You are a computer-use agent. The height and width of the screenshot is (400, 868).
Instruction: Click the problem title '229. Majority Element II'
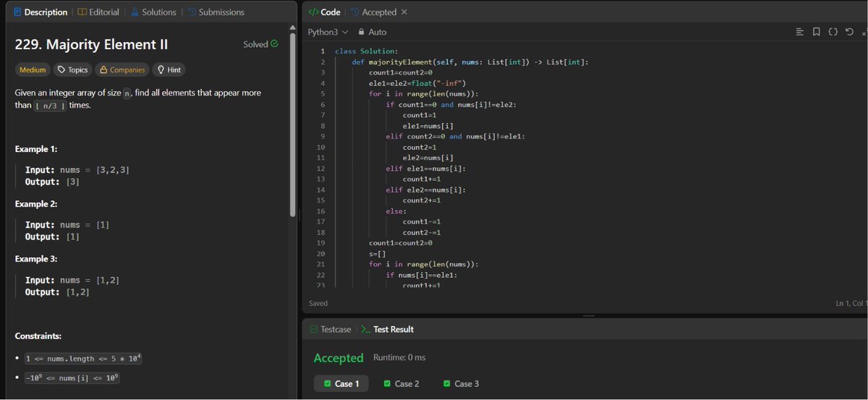pyautogui.click(x=91, y=44)
